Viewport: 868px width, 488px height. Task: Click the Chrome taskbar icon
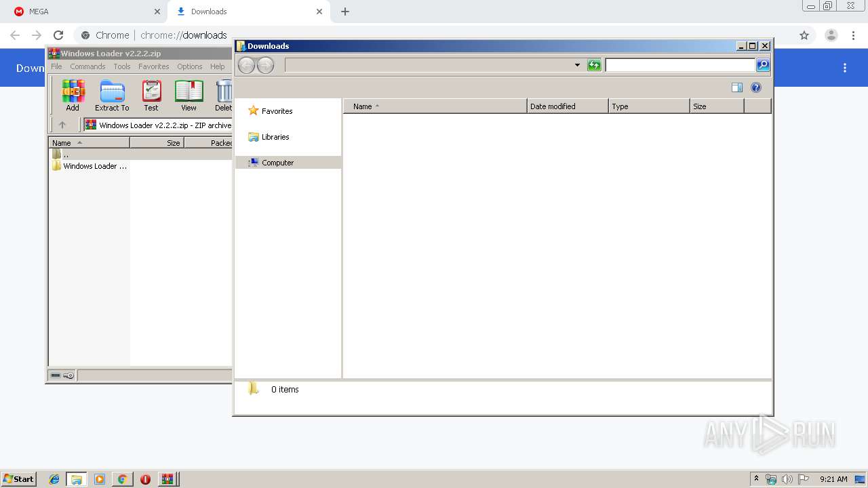click(122, 479)
